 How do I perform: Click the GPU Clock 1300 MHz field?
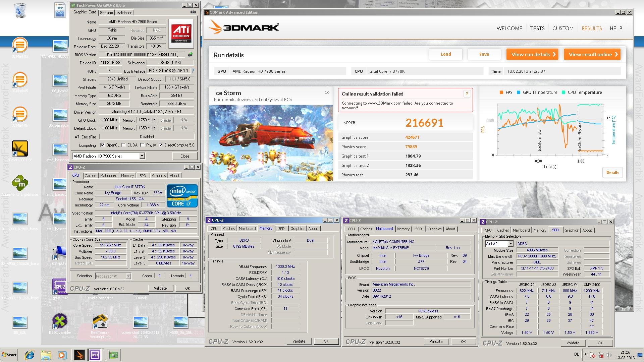109,120
